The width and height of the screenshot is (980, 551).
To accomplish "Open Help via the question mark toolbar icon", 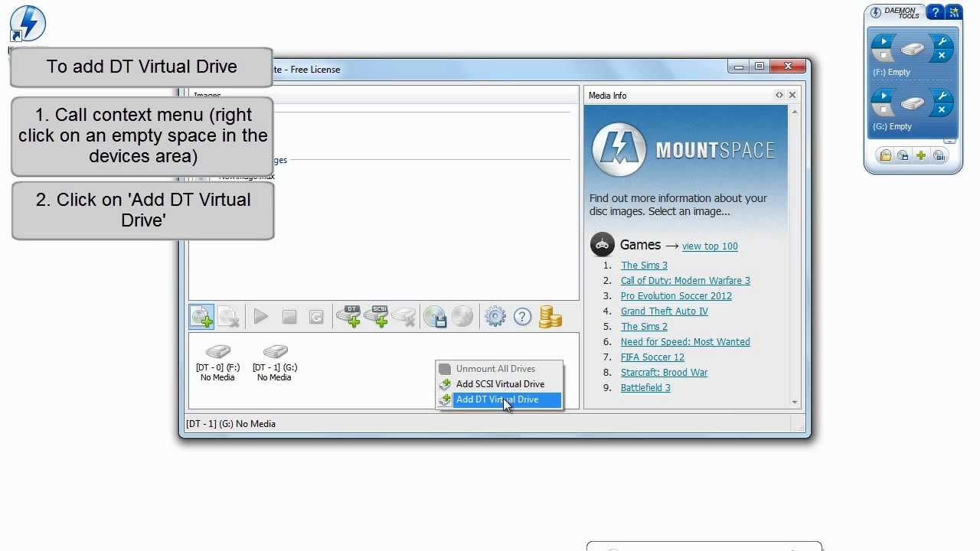I will pos(522,317).
